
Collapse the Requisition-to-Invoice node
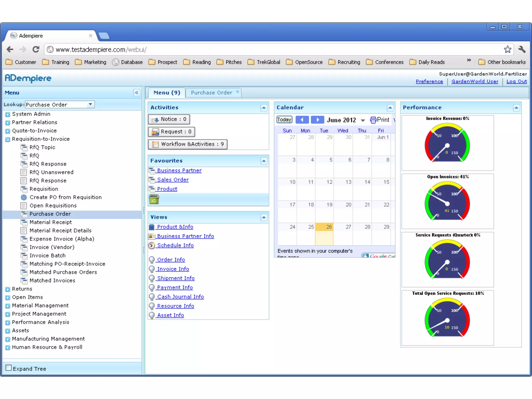(8, 139)
